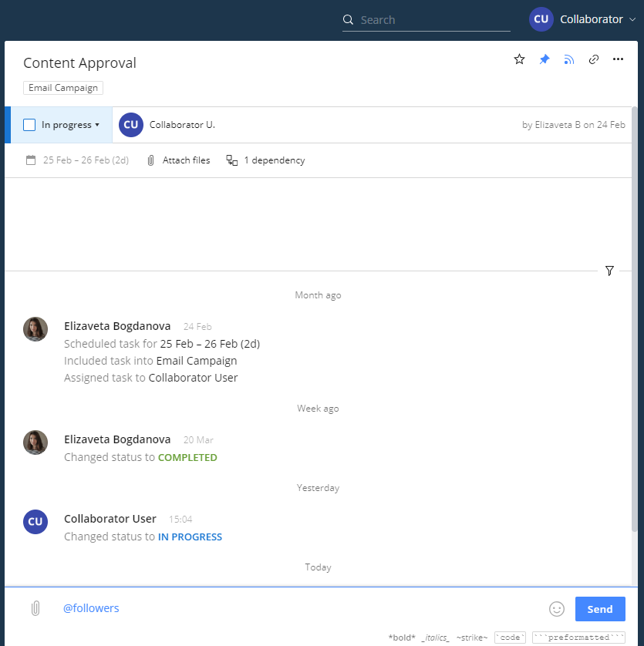Click the Collaborator name in top bar

592,19
